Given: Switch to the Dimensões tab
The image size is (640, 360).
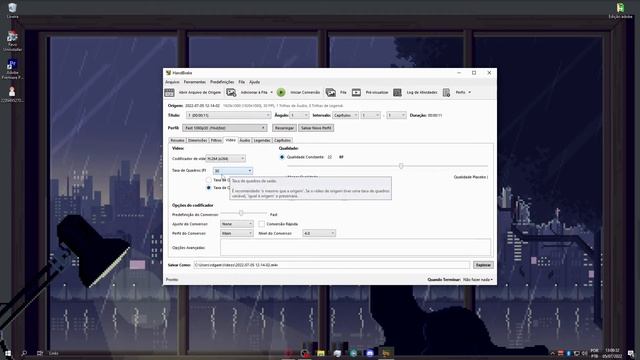Looking at the screenshot, I should click(198, 140).
